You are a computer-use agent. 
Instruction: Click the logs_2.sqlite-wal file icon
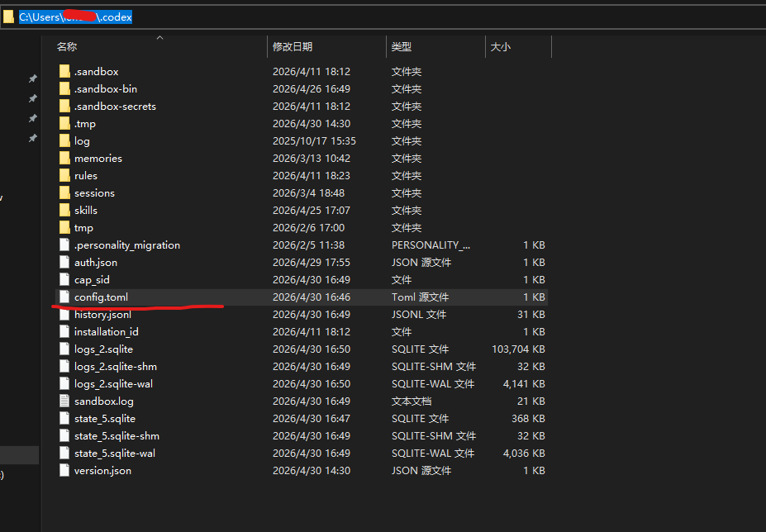[64, 383]
